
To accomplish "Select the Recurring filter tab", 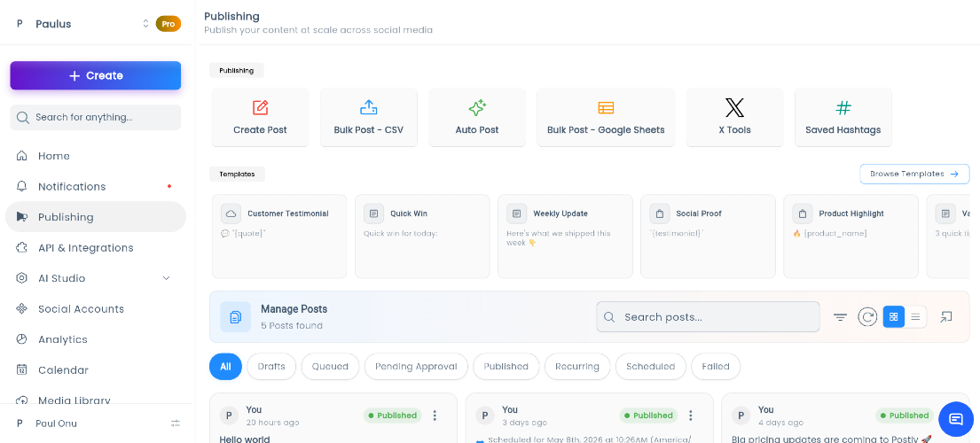I will (x=576, y=366).
